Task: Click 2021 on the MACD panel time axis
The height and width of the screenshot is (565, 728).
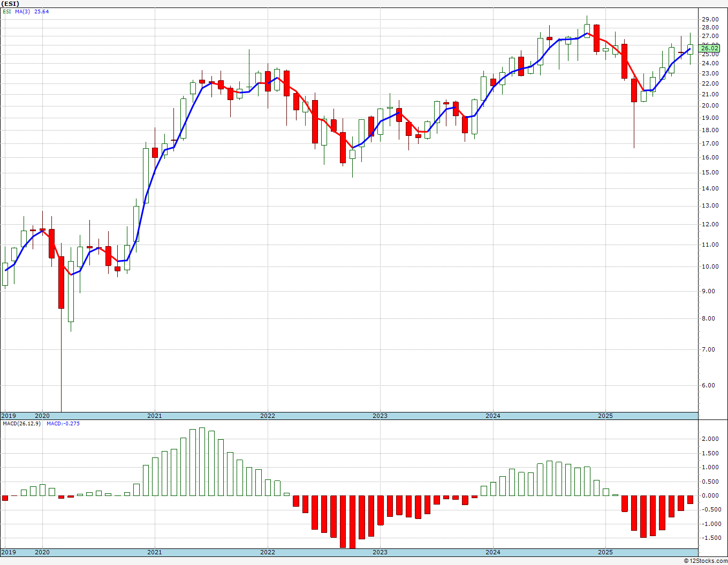Action: [x=155, y=552]
